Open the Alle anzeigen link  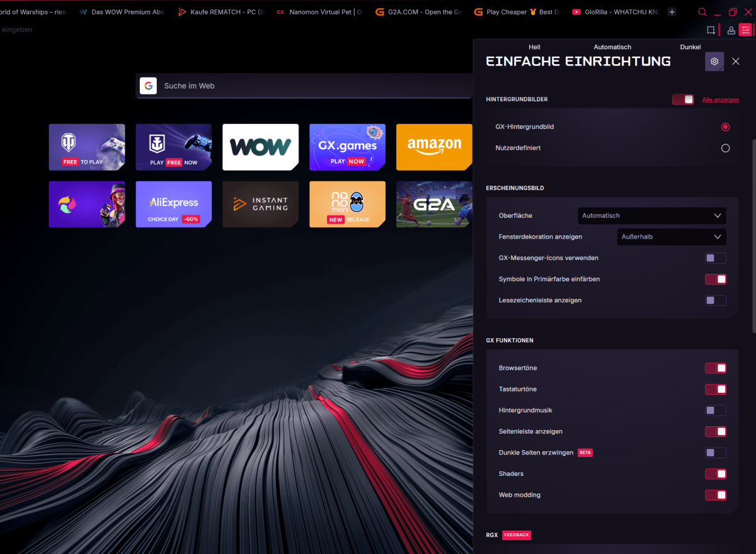click(720, 99)
